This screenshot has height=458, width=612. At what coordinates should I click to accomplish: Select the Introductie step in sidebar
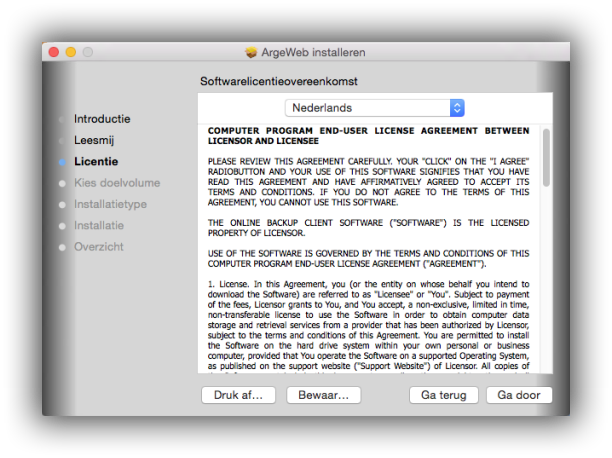point(102,119)
